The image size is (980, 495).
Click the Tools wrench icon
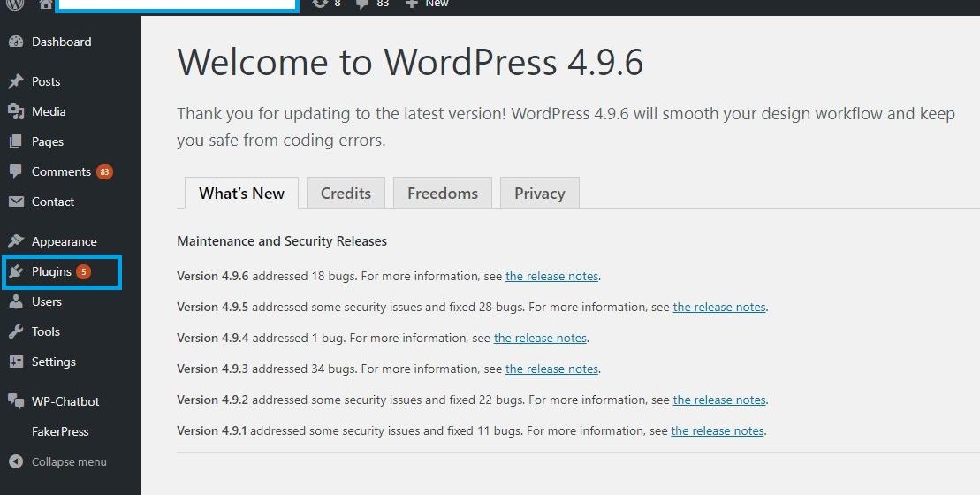[x=16, y=331]
